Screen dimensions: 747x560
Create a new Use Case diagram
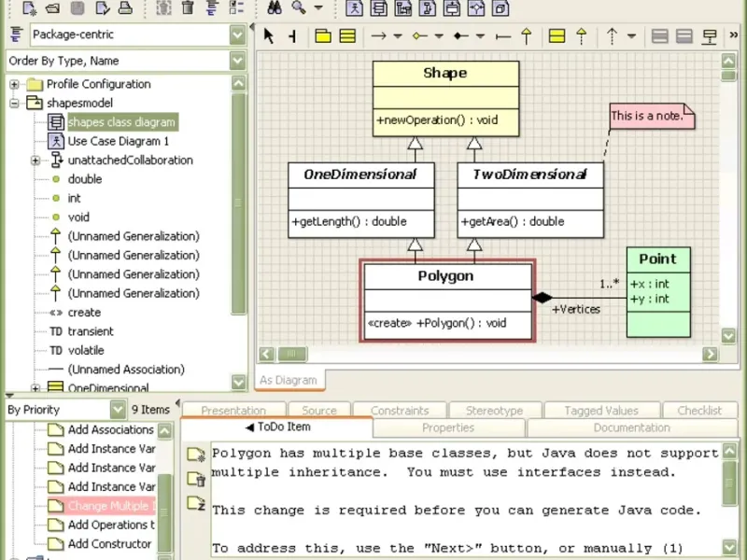pyautogui.click(x=354, y=7)
